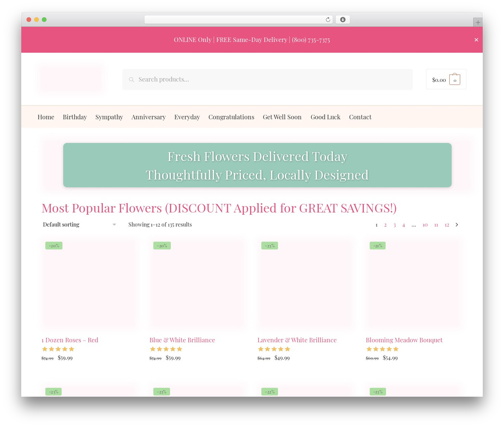
Task: Click the blurred site logo in the header
Action: click(x=71, y=79)
